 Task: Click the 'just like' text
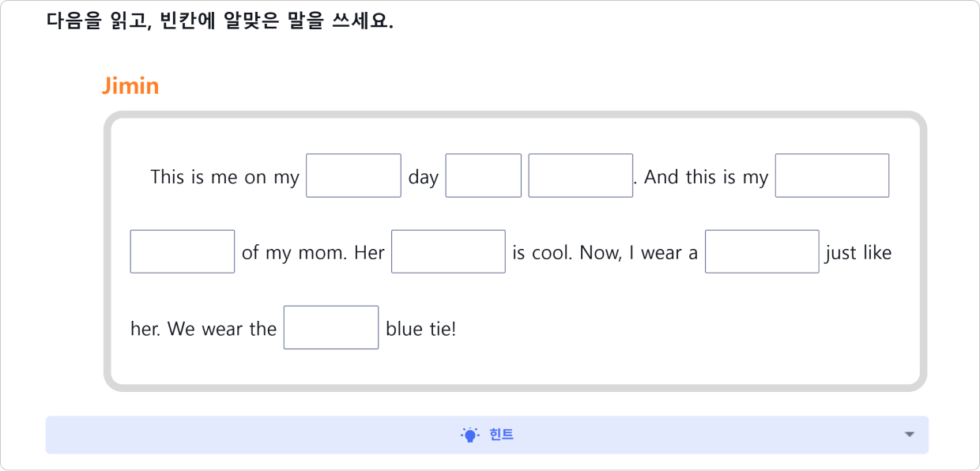858,253
